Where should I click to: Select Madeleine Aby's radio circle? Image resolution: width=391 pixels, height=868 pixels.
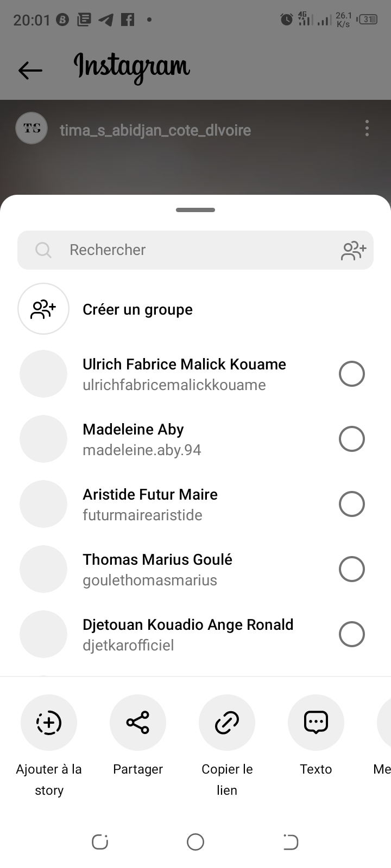(x=352, y=439)
